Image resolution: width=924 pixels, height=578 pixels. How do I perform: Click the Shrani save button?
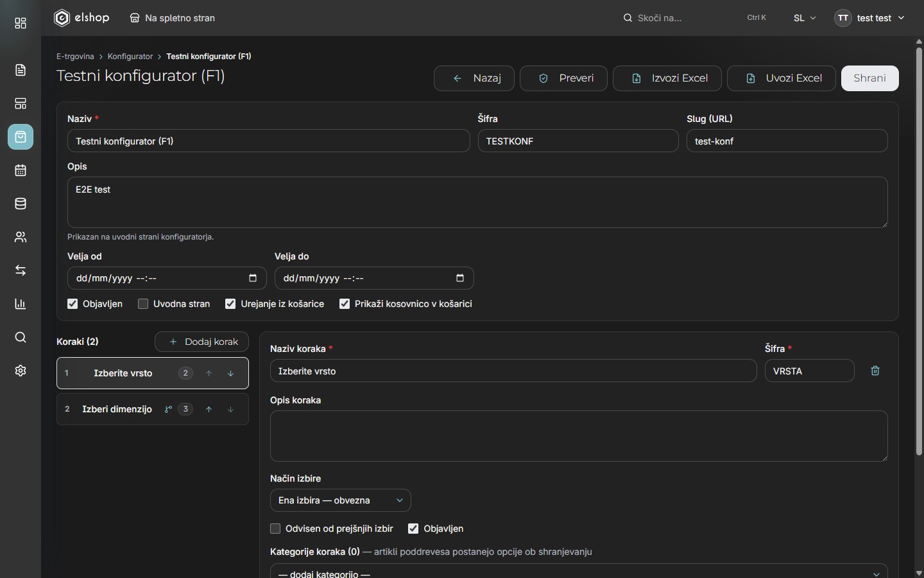coord(870,78)
